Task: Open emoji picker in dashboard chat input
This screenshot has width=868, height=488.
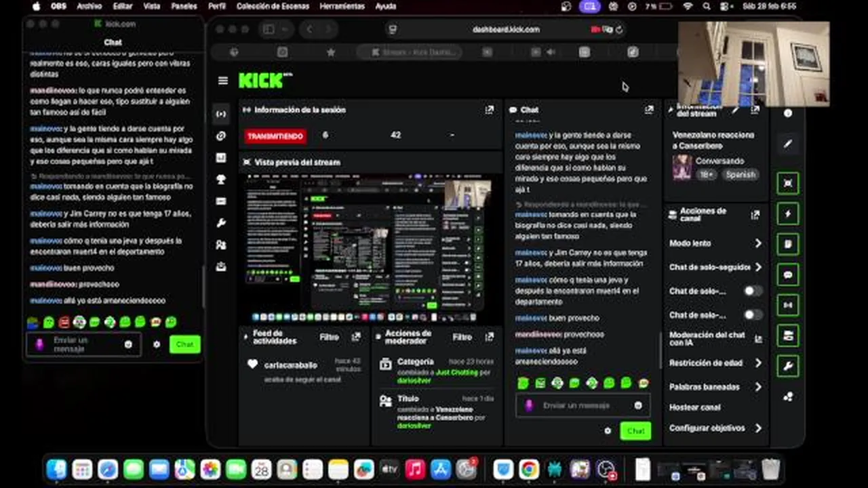Action: [637, 405]
